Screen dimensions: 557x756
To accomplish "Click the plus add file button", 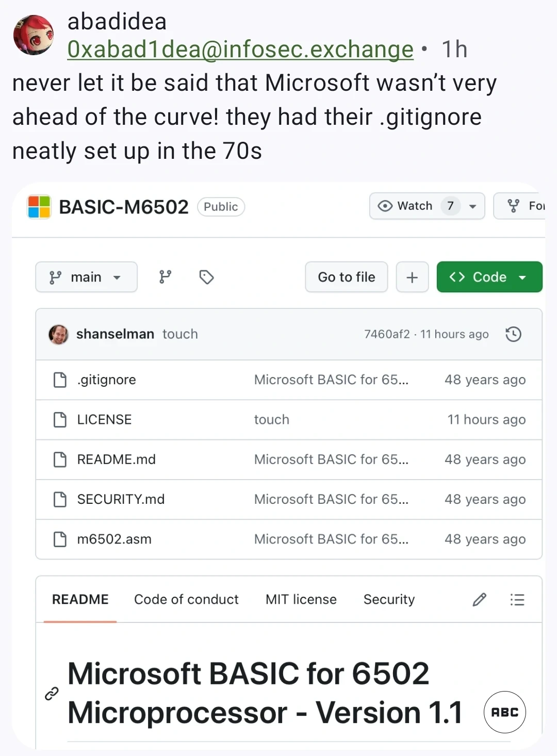I will (412, 277).
